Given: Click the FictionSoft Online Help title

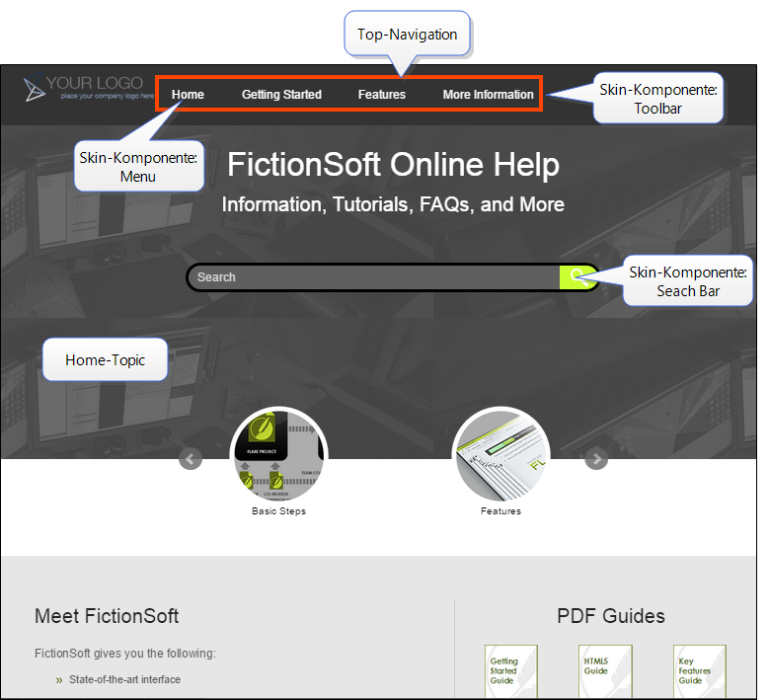Looking at the screenshot, I should pos(393,164).
